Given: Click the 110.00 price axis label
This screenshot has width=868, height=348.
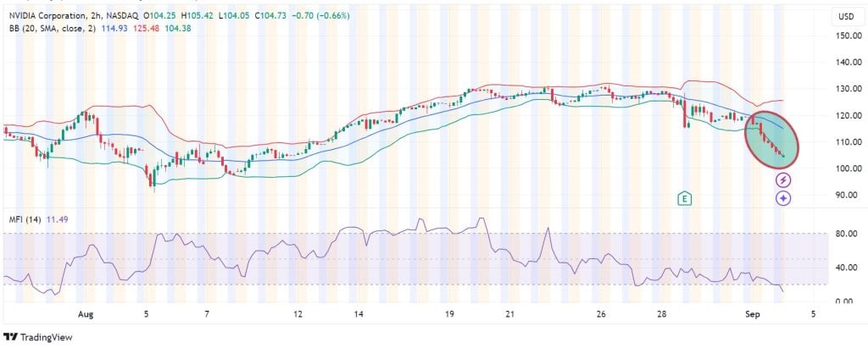Looking at the screenshot, I should [x=847, y=141].
